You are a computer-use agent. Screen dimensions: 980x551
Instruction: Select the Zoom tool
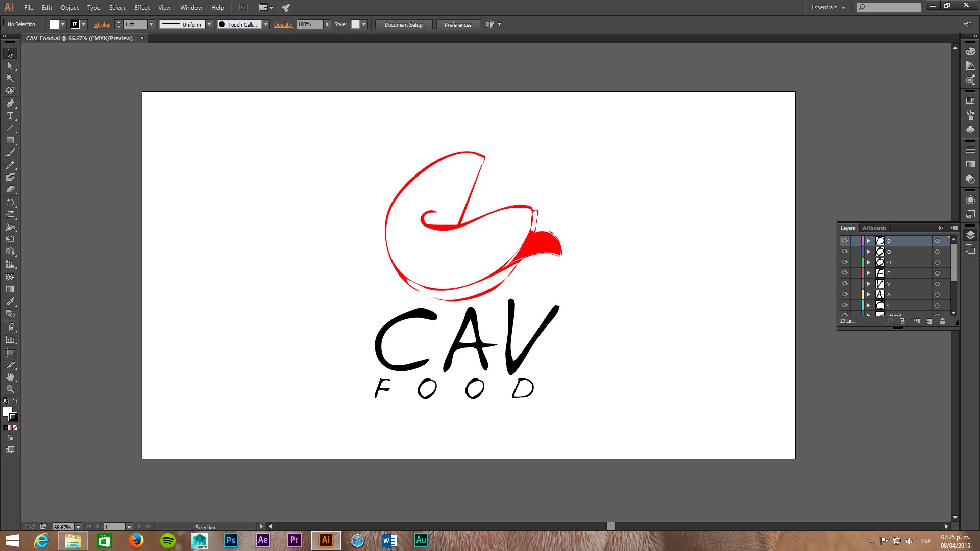pyautogui.click(x=10, y=389)
